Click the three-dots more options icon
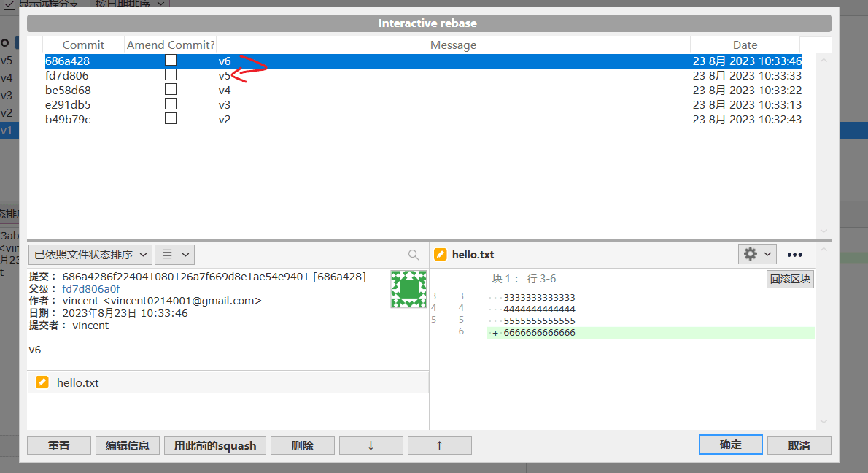The height and width of the screenshot is (473, 868). tap(795, 255)
